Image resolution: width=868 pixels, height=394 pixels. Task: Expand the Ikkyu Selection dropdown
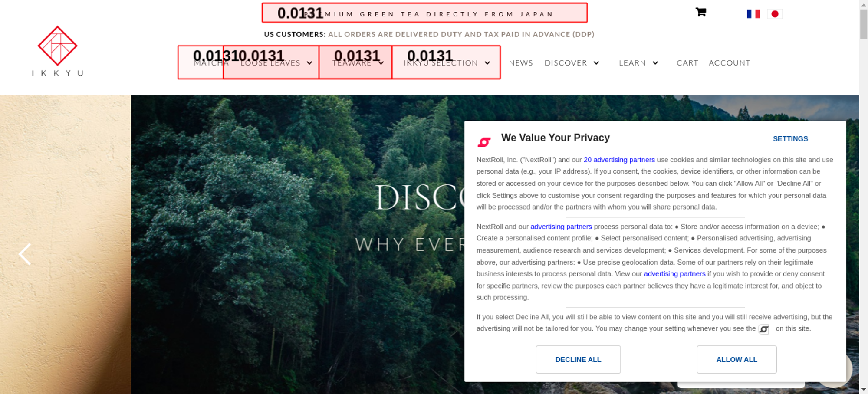click(487, 63)
